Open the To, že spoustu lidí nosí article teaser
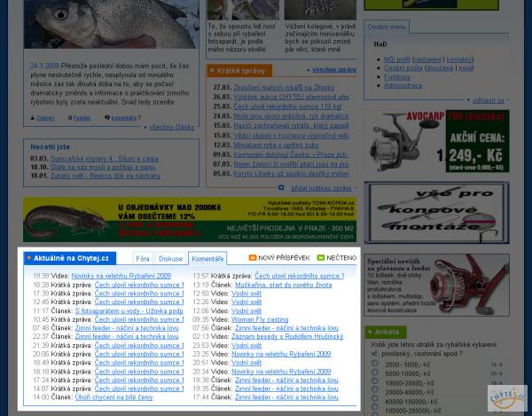This screenshot has height=416, width=532. (242, 37)
